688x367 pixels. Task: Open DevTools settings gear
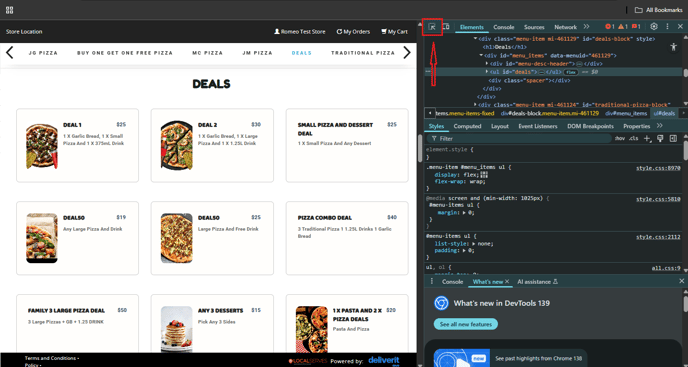(x=654, y=26)
